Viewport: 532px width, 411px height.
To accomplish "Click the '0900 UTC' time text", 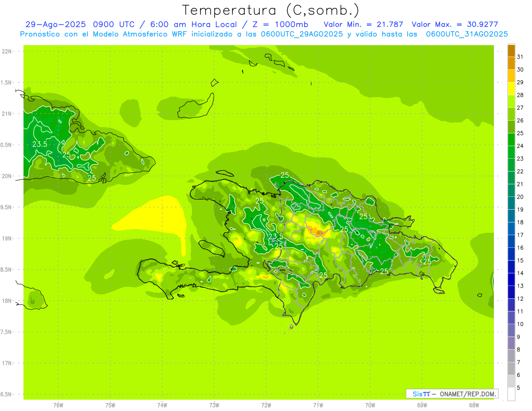I will pos(114,24).
